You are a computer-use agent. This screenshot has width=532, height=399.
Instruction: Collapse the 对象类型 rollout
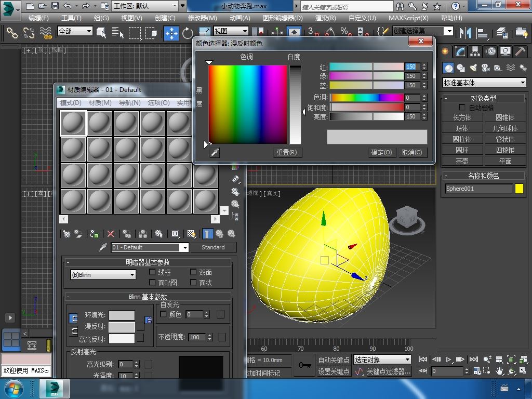(x=483, y=98)
